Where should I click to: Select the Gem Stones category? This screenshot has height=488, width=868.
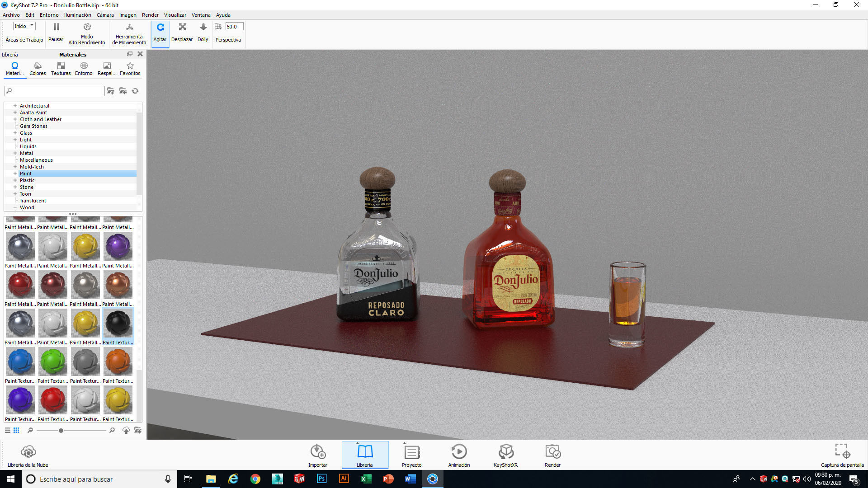pos(33,126)
